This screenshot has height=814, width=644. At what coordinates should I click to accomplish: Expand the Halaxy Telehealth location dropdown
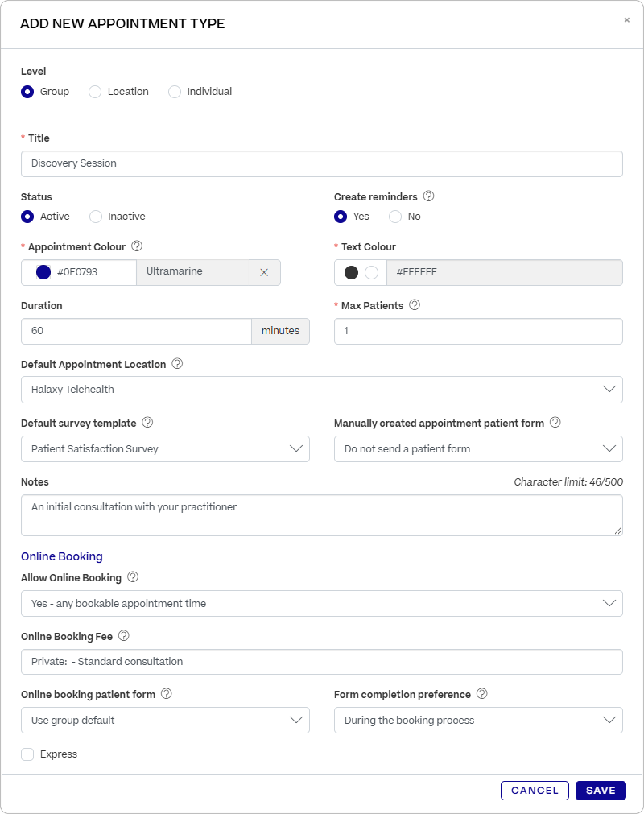pyautogui.click(x=322, y=390)
